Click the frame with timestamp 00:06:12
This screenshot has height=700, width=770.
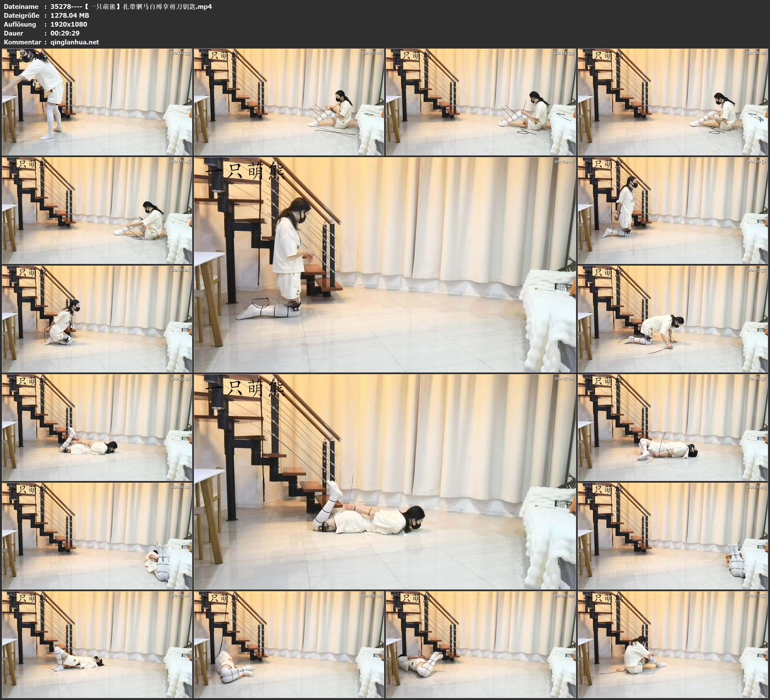673,102
